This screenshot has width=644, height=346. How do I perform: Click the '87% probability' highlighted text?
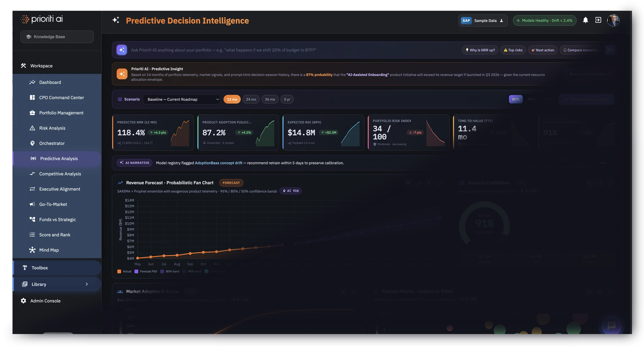(319, 75)
